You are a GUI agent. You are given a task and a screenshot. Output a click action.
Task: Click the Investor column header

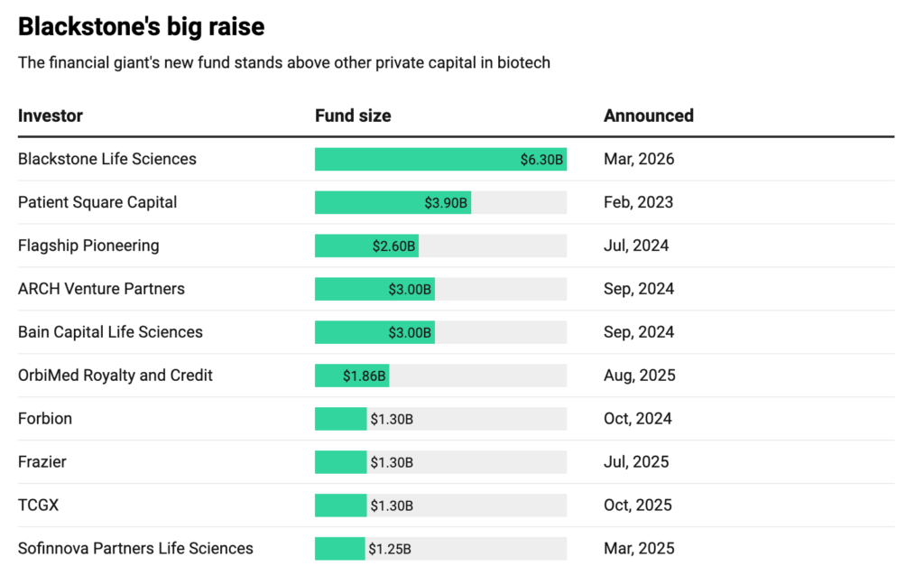[x=51, y=116]
